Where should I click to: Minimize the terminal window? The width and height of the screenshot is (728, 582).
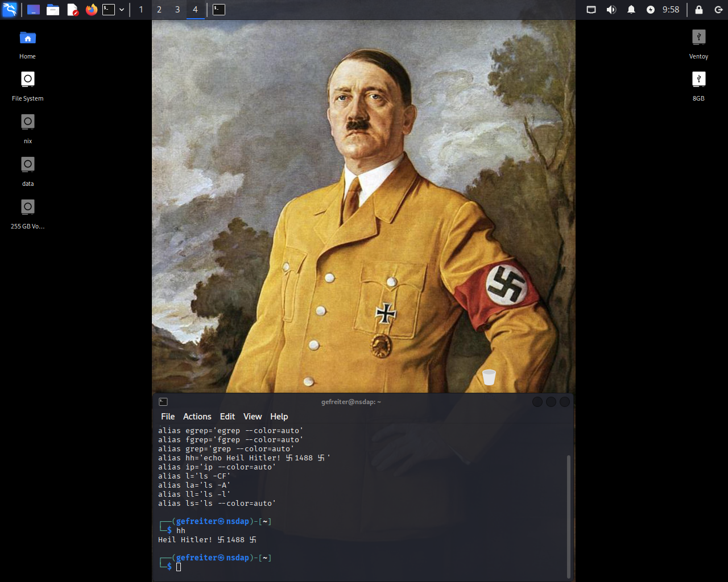537,402
